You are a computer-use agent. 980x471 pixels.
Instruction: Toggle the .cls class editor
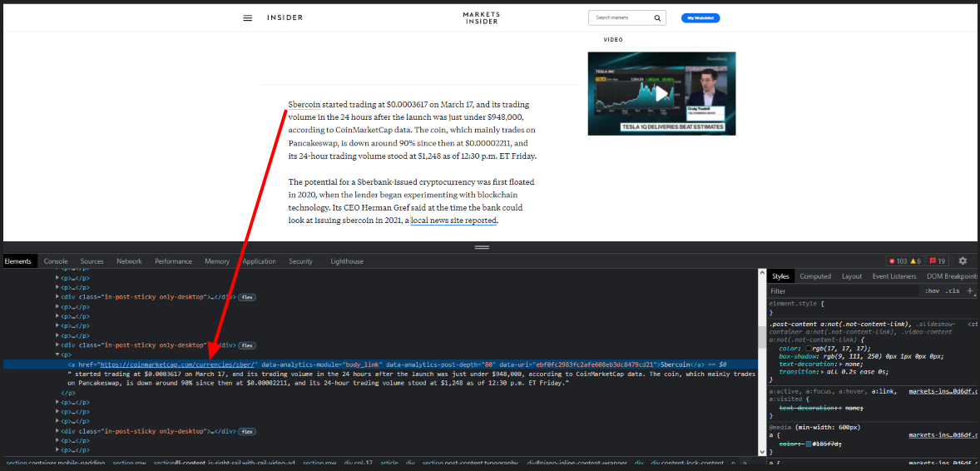(x=952, y=291)
